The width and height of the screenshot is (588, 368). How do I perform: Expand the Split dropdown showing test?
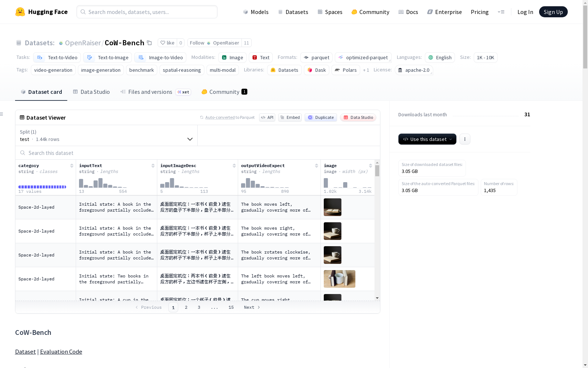(x=107, y=135)
